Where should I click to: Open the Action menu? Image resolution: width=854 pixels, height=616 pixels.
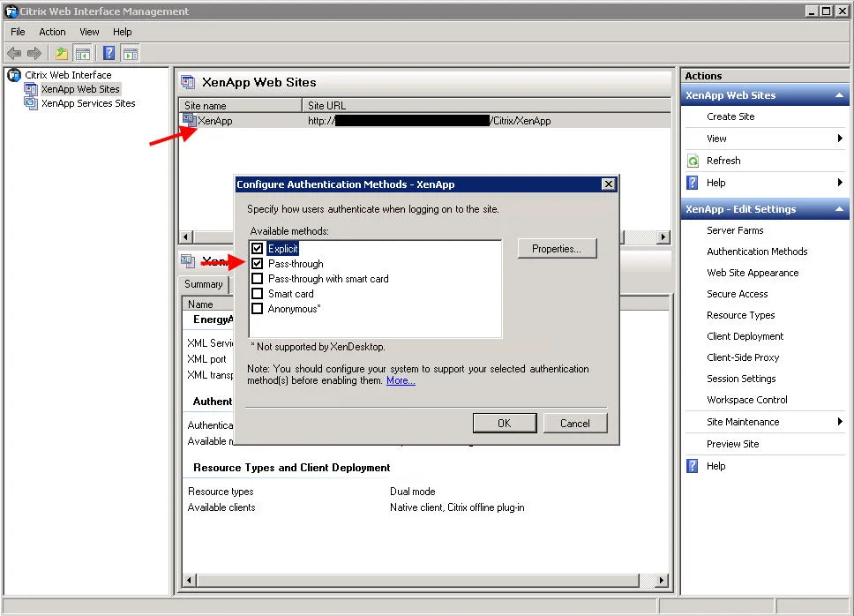click(x=52, y=32)
